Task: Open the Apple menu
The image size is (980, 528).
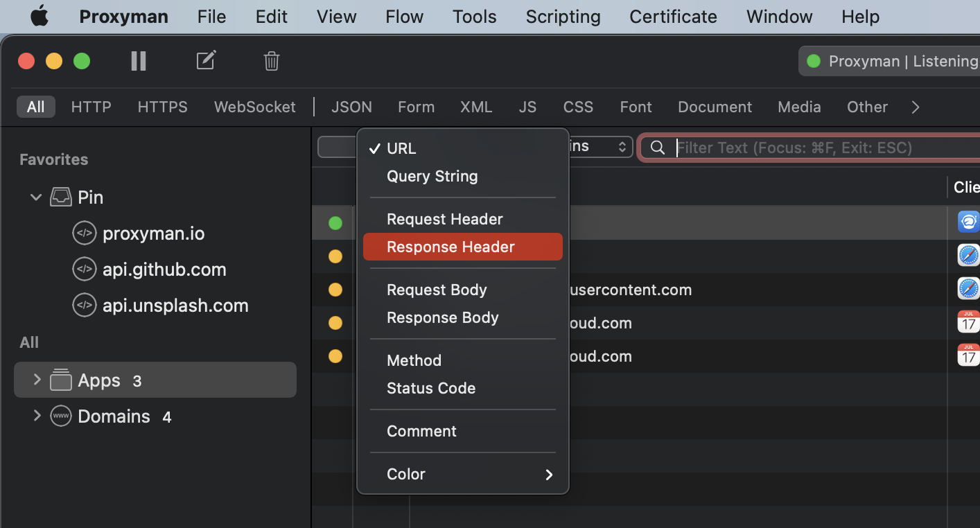Action: point(40,16)
